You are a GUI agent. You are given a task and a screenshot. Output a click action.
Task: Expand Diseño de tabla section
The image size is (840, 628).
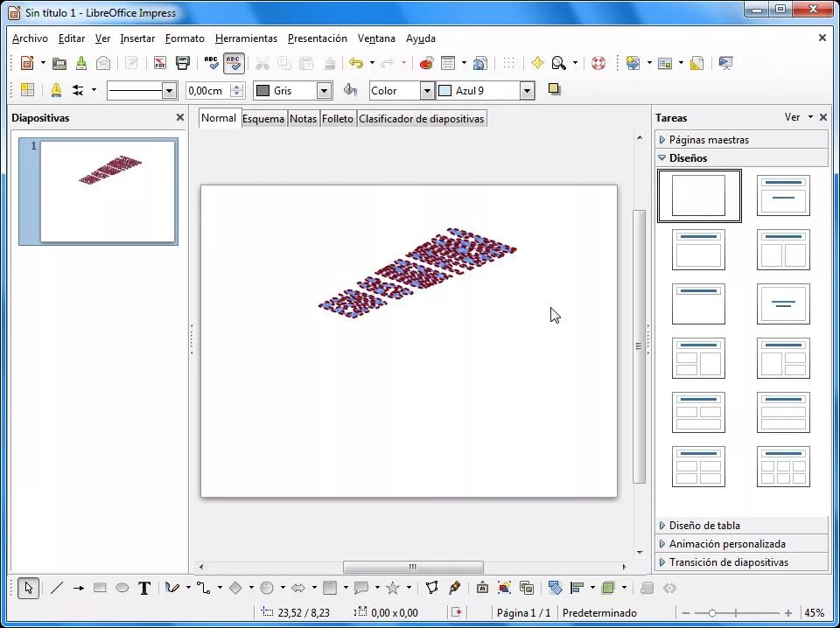click(741, 525)
